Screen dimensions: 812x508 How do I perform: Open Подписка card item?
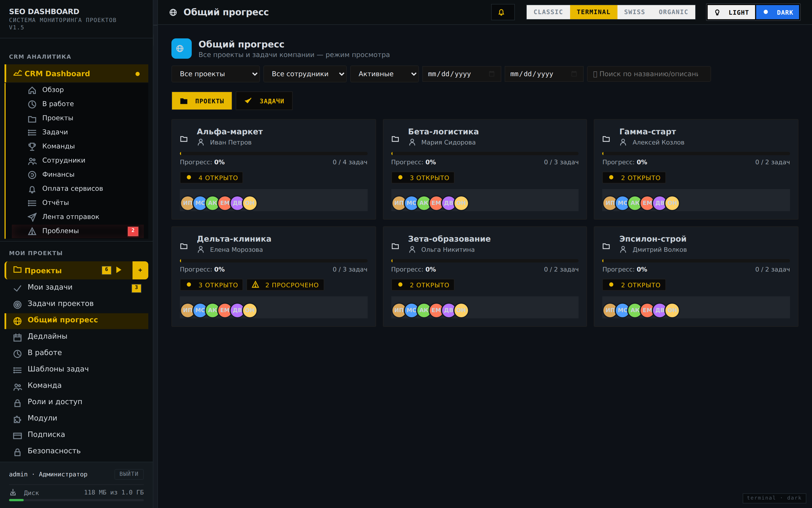[76, 435]
